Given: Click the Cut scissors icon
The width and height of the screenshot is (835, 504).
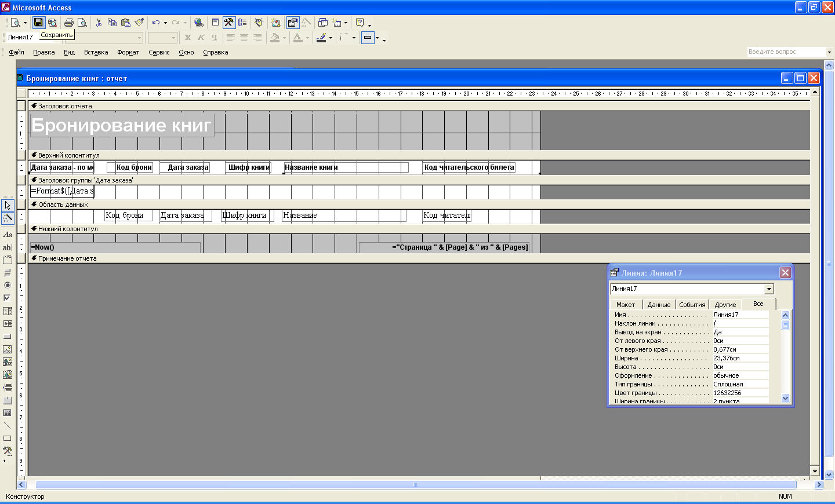Looking at the screenshot, I should coord(99,23).
